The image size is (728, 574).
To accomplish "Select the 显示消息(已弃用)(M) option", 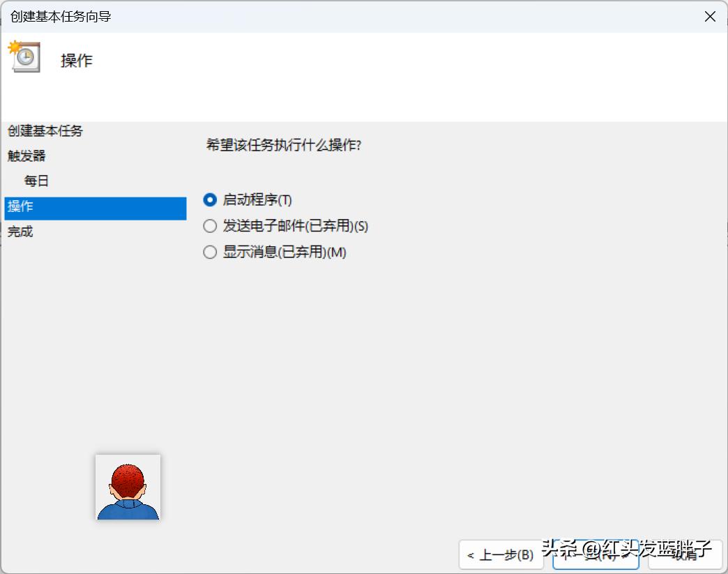I will click(210, 252).
